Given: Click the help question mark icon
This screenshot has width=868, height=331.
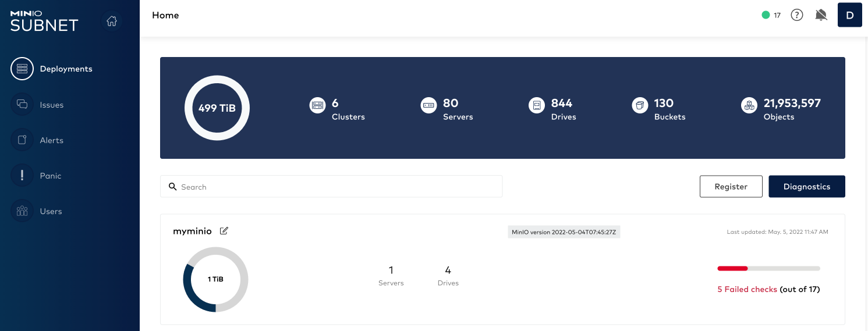Looking at the screenshot, I should pyautogui.click(x=796, y=15).
